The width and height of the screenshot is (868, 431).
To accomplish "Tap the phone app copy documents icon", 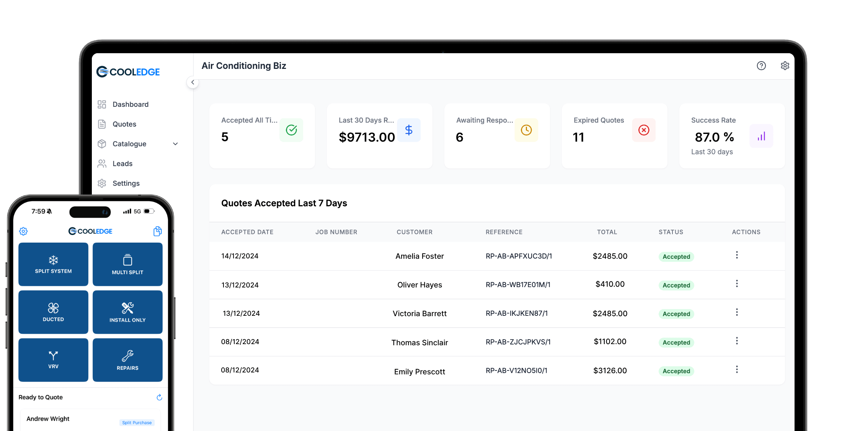I will pyautogui.click(x=158, y=231).
